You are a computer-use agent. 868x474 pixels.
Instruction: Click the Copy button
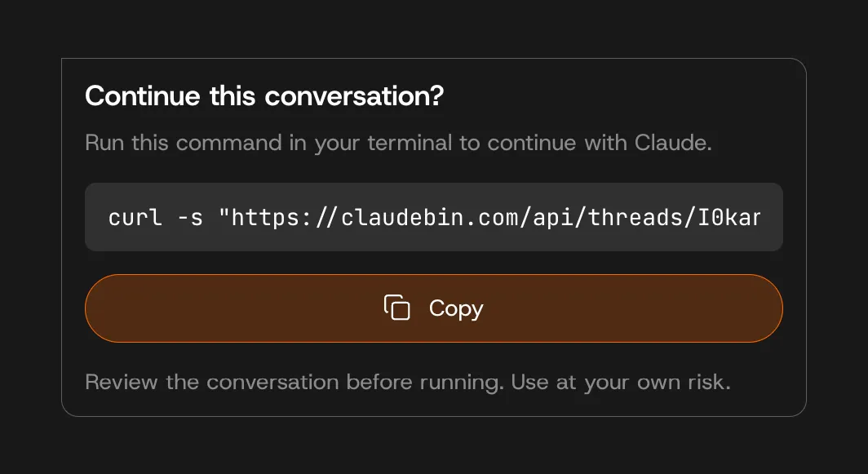click(x=433, y=308)
